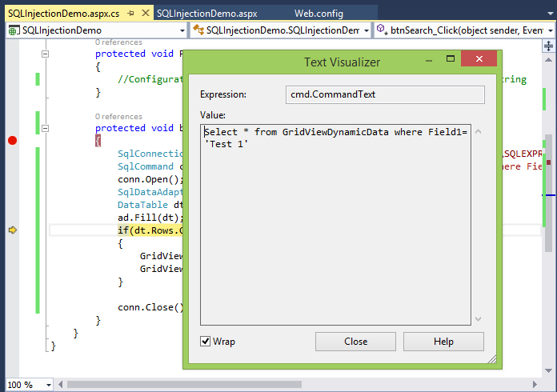
Task: Click the //Configurat comment line
Action: pyautogui.click(x=150, y=79)
